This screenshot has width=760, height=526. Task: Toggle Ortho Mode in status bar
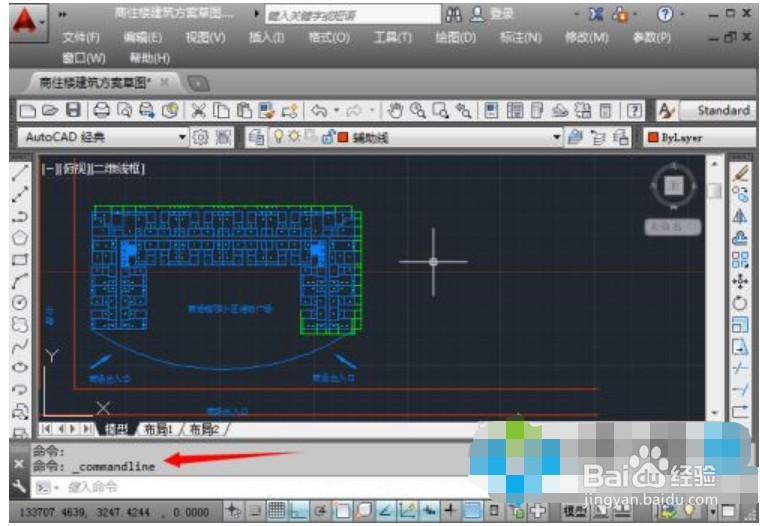click(298, 510)
